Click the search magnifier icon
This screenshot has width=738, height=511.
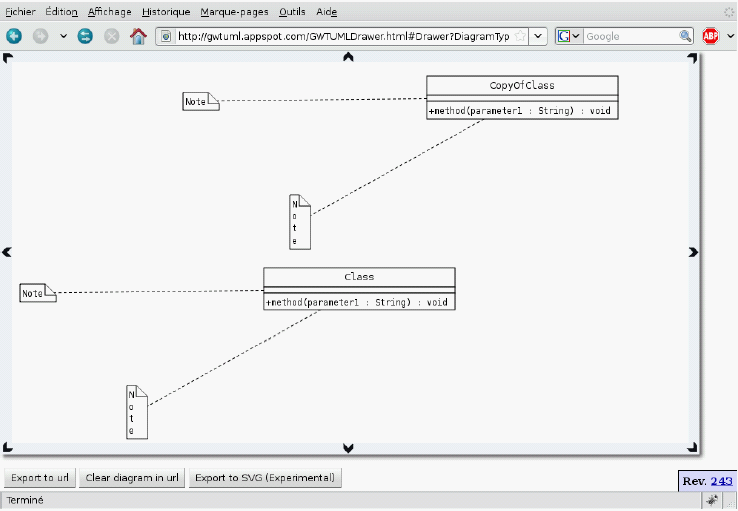(686, 36)
